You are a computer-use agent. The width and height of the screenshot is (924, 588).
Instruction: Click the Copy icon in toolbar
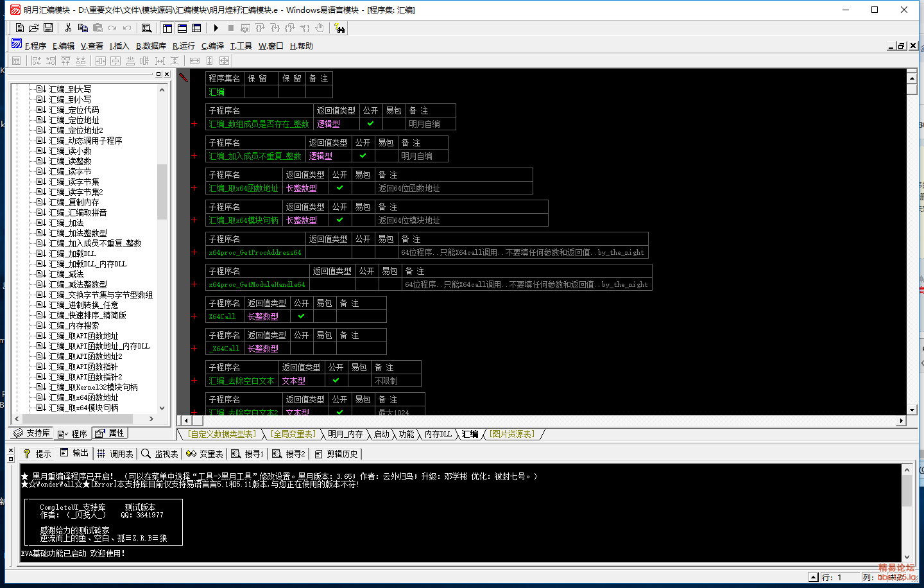click(83, 28)
